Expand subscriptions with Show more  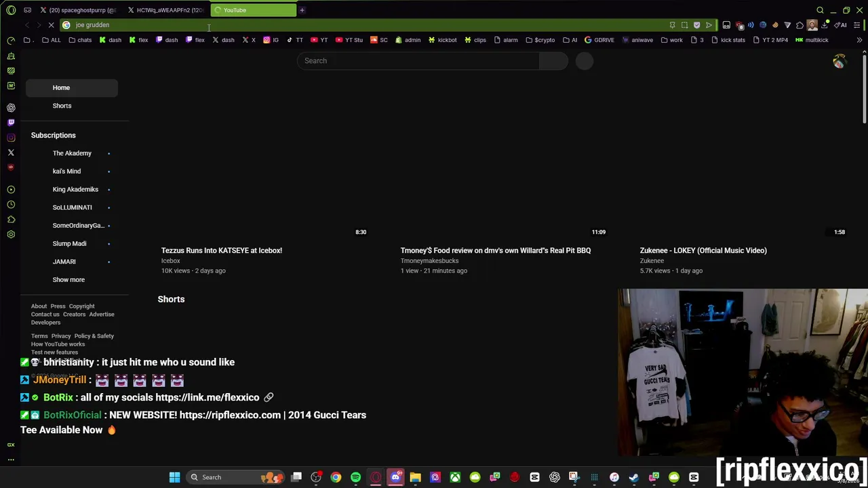(68, 280)
